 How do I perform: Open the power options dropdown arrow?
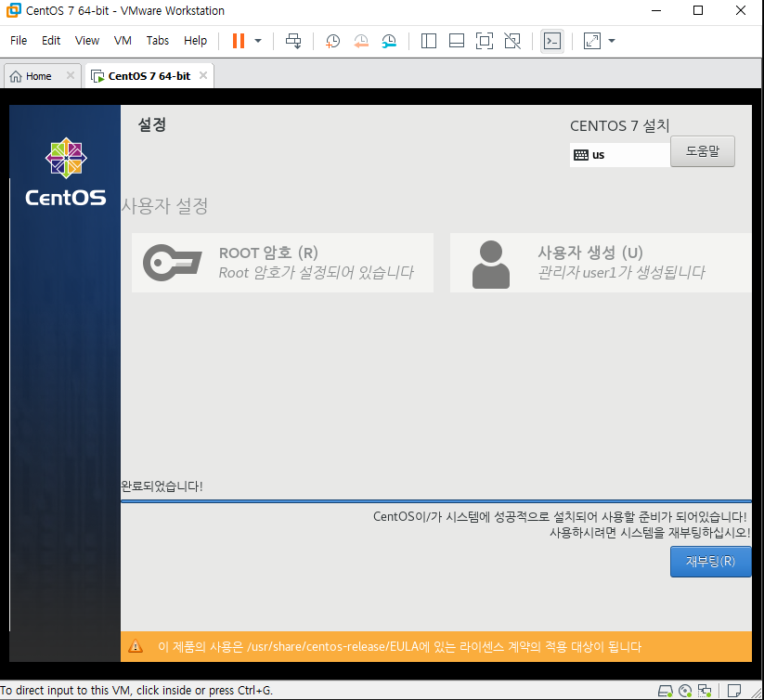tap(258, 41)
